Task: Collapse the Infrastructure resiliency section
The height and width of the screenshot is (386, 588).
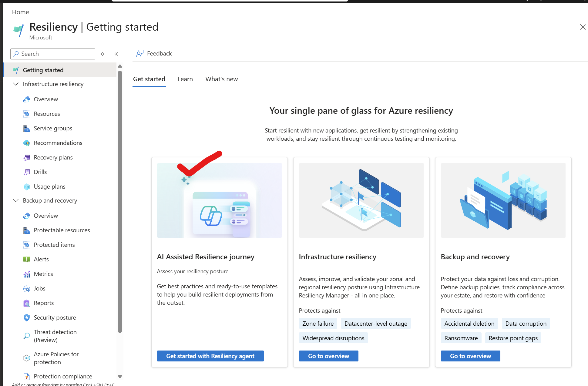Action: pos(16,84)
